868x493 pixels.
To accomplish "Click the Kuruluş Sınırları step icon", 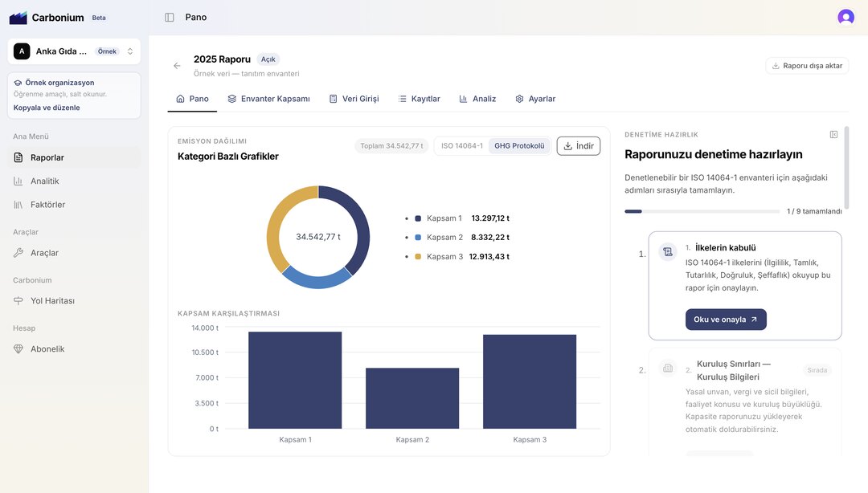I will tap(668, 368).
